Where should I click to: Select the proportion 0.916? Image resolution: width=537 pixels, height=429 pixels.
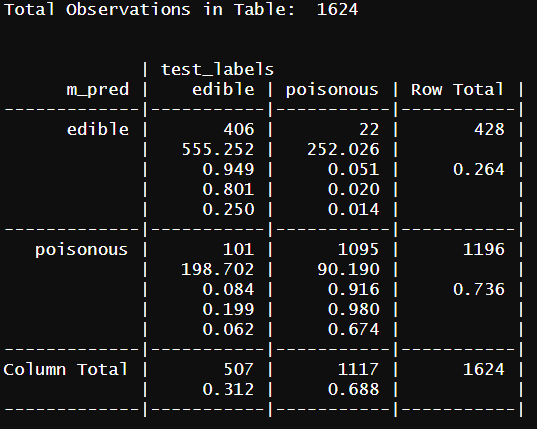coord(353,289)
